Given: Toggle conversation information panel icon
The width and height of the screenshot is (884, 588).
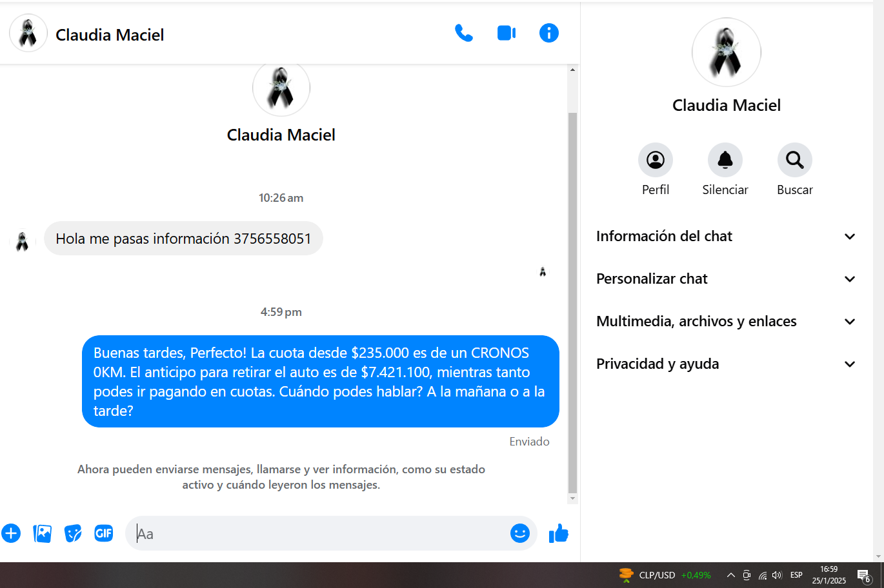Looking at the screenshot, I should click(549, 33).
